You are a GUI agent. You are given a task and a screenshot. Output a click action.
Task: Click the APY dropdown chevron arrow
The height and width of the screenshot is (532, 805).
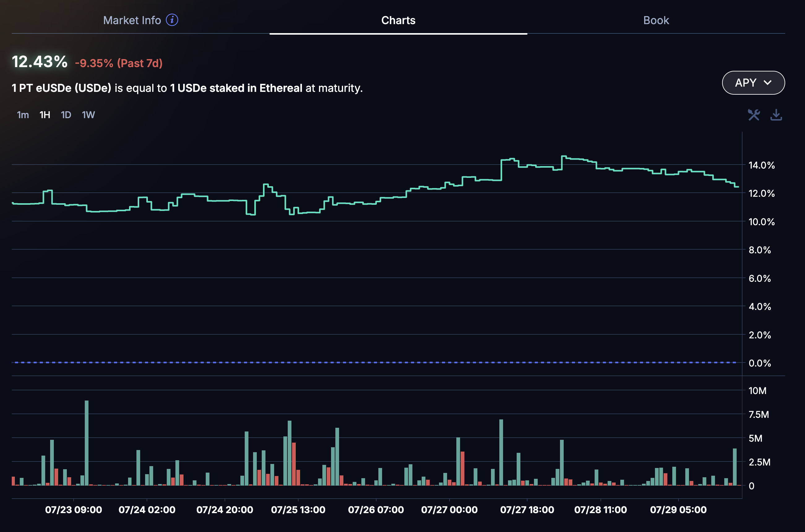pyautogui.click(x=767, y=83)
